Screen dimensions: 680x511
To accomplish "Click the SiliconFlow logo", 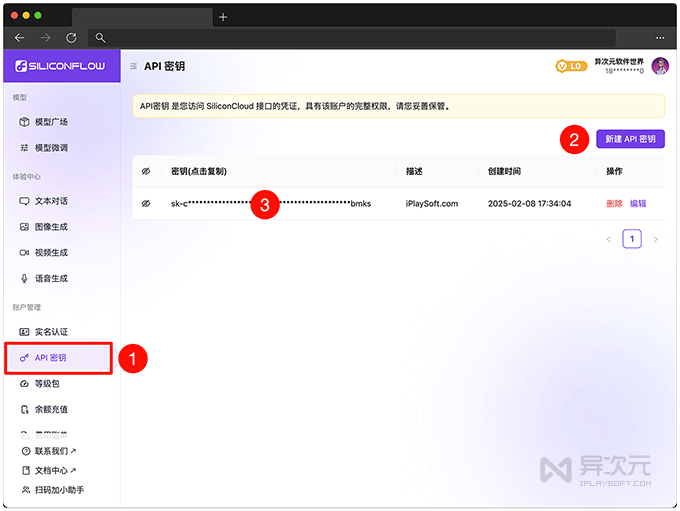I will (60, 66).
